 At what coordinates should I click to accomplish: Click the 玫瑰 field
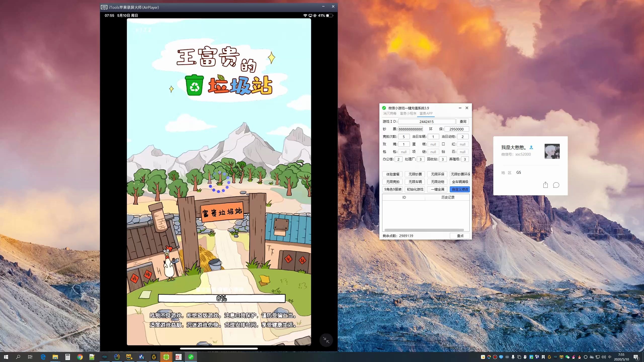[404, 144]
